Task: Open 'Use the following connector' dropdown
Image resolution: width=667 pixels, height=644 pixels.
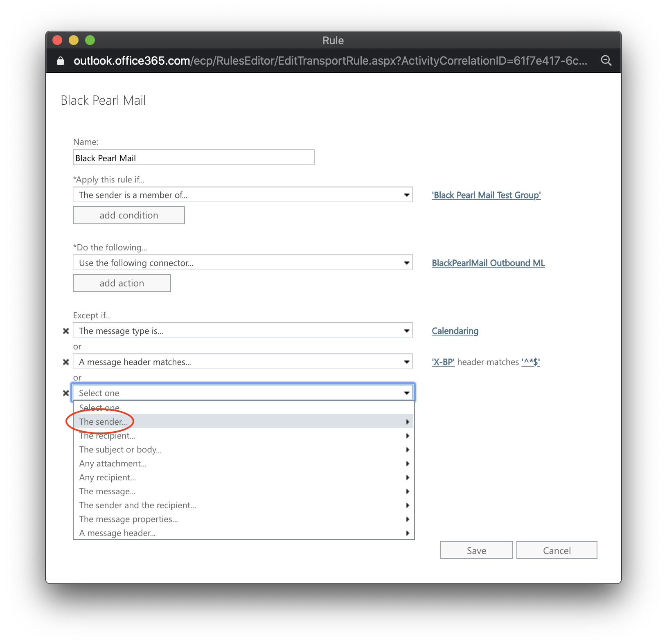Action: (x=243, y=263)
